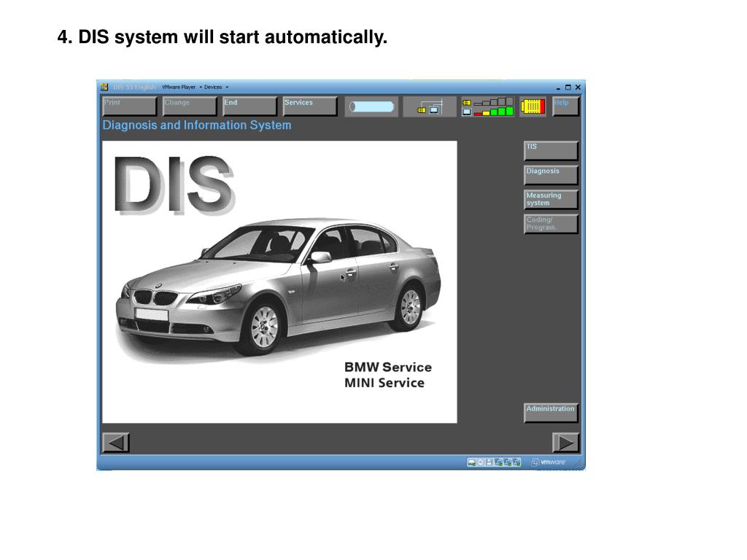Click the first network adapter status icon
The image size is (747, 560).
(x=498, y=462)
